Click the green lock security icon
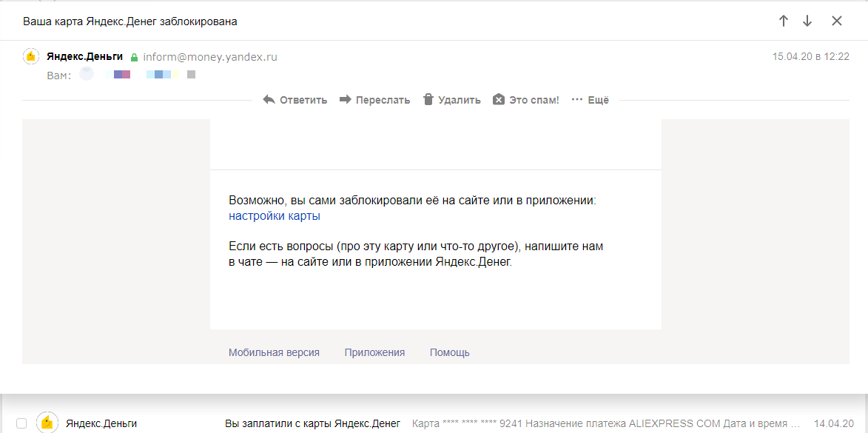This screenshot has width=868, height=433. (x=134, y=57)
